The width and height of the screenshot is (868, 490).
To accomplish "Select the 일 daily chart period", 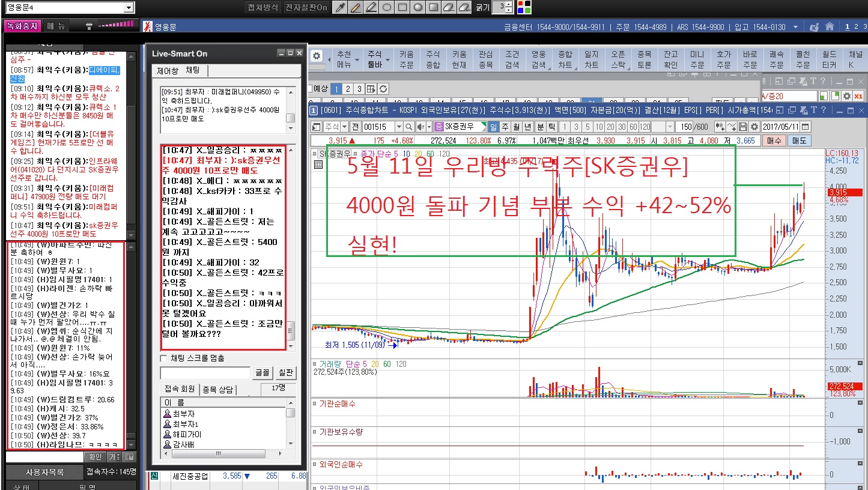I will click(493, 127).
